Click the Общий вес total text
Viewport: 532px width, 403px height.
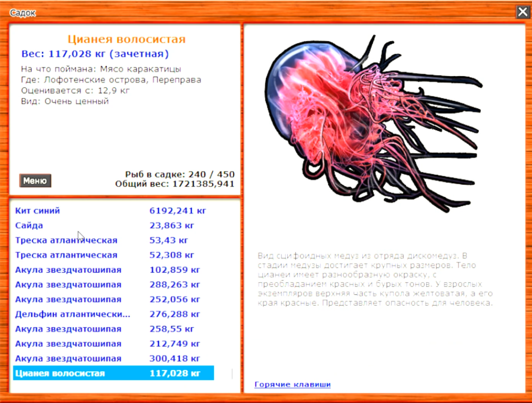pyautogui.click(x=174, y=184)
